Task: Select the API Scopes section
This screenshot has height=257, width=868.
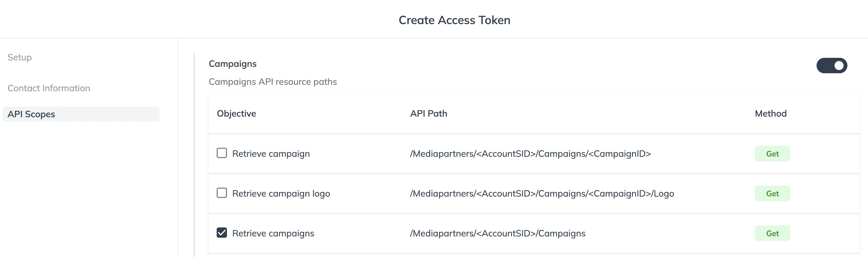Action: click(x=32, y=114)
